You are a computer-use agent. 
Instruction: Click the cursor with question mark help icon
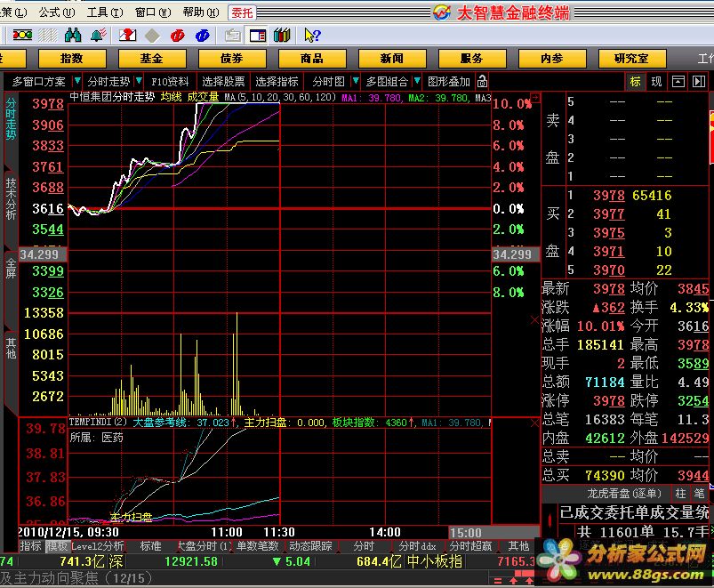[x=312, y=35]
